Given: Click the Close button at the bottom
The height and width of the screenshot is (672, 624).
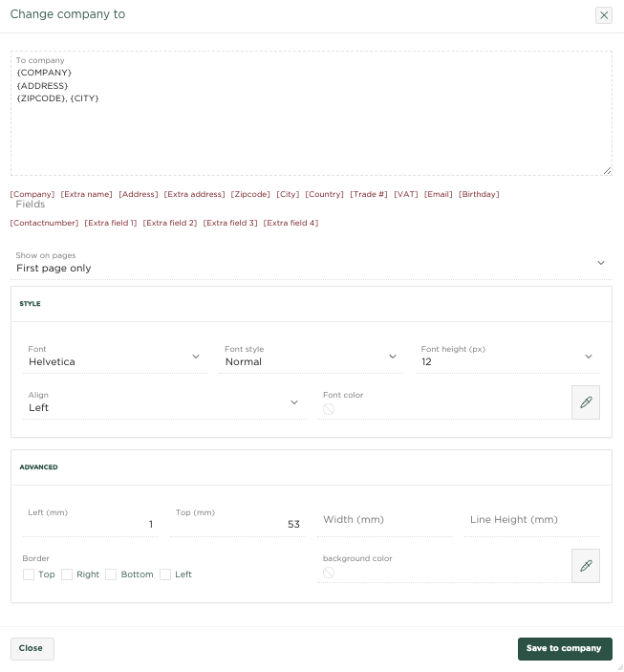Looking at the screenshot, I should 32,648.
